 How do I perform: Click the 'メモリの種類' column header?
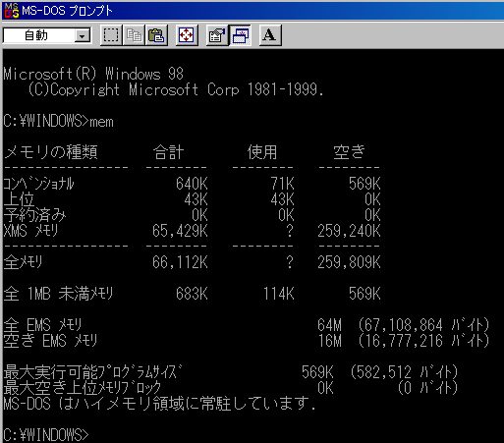pos(51,152)
